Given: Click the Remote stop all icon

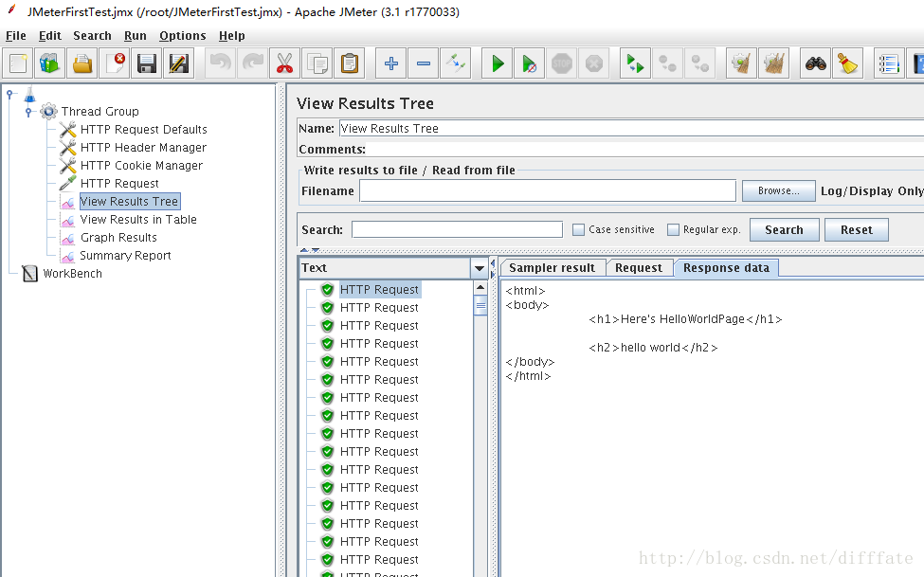Looking at the screenshot, I should (x=668, y=63).
